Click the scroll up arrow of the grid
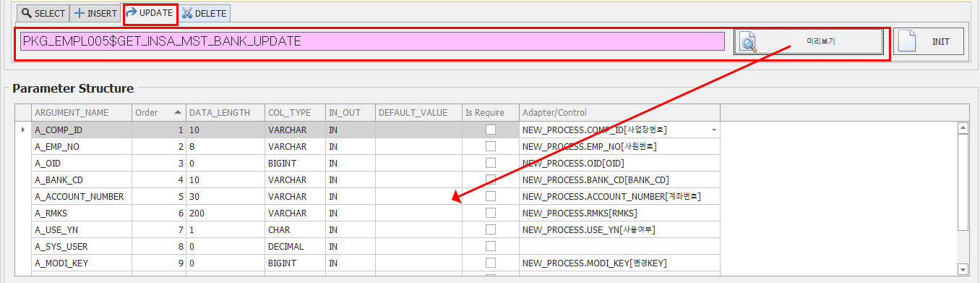Viewport: 980px width, 283px height. [962, 128]
